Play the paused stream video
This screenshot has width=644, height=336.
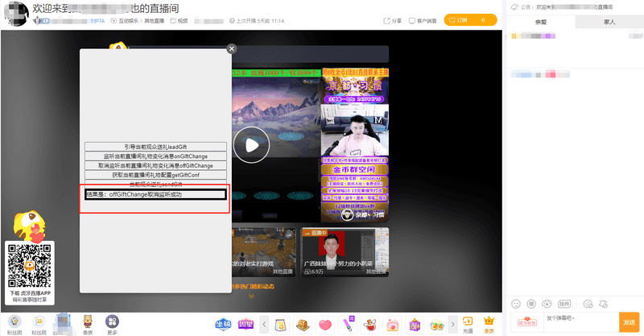(x=251, y=145)
